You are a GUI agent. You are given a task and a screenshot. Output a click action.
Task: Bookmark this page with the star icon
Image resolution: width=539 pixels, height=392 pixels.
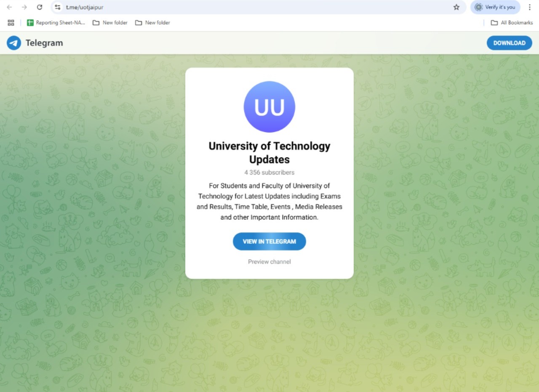pos(456,7)
